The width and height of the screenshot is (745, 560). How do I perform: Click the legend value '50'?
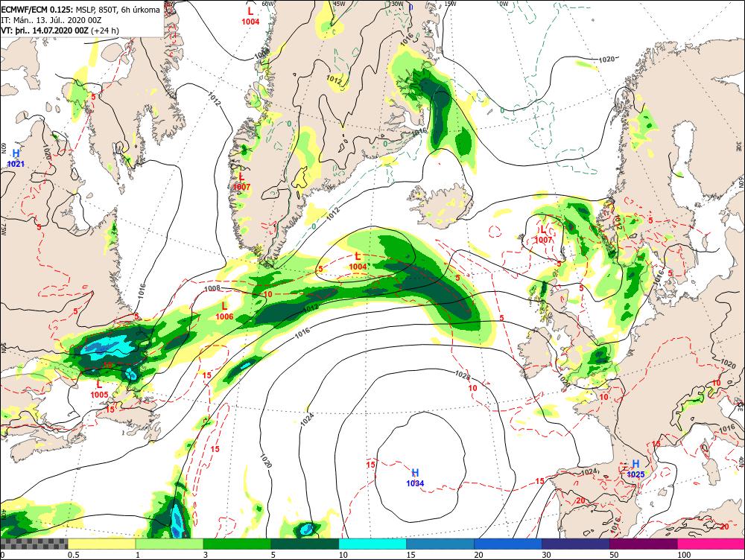pos(614,555)
